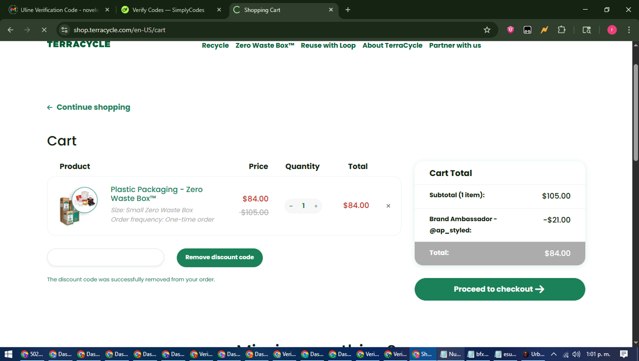This screenshot has height=361, width=639.
Task: Click Remove discount code button
Action: [220, 258]
